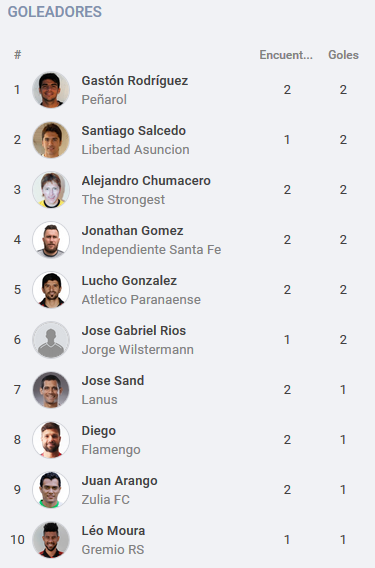Screen dimensions: 375x568
Task: Select Léo Moura's player photo
Action: pyautogui.click(x=51, y=540)
